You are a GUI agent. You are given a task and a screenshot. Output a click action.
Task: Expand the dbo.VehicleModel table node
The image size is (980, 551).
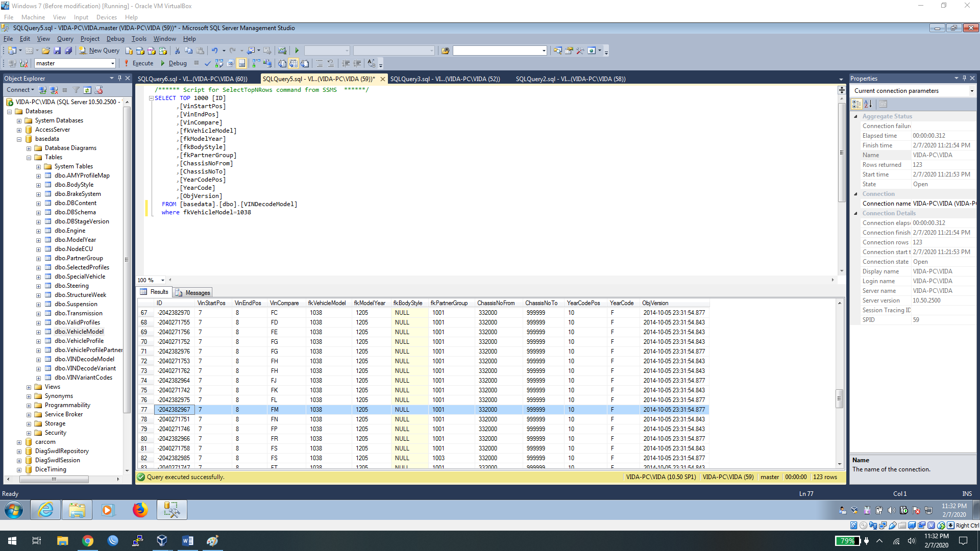pyautogui.click(x=38, y=332)
